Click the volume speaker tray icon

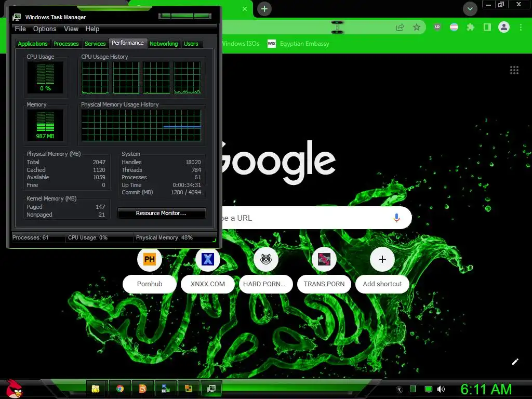441,389
